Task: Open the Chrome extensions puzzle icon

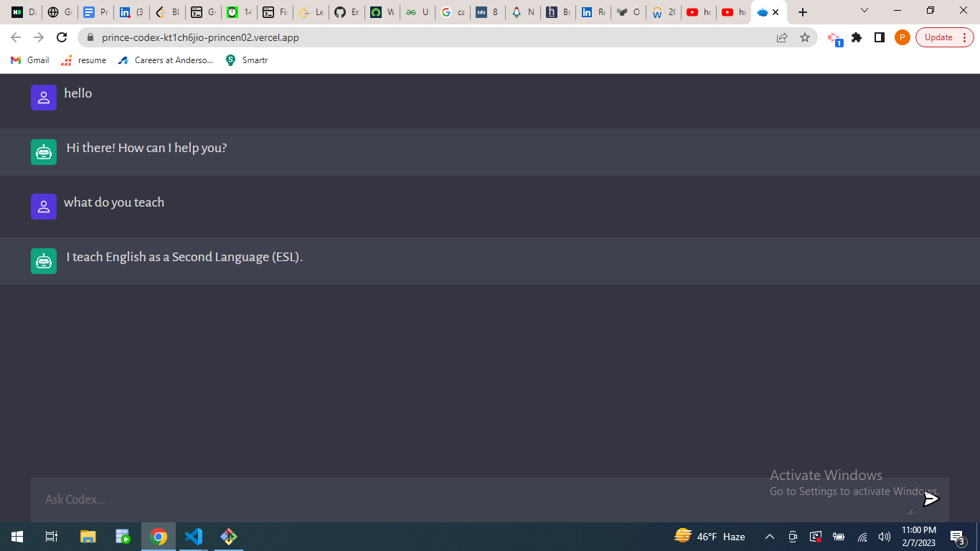Action: coord(857,37)
